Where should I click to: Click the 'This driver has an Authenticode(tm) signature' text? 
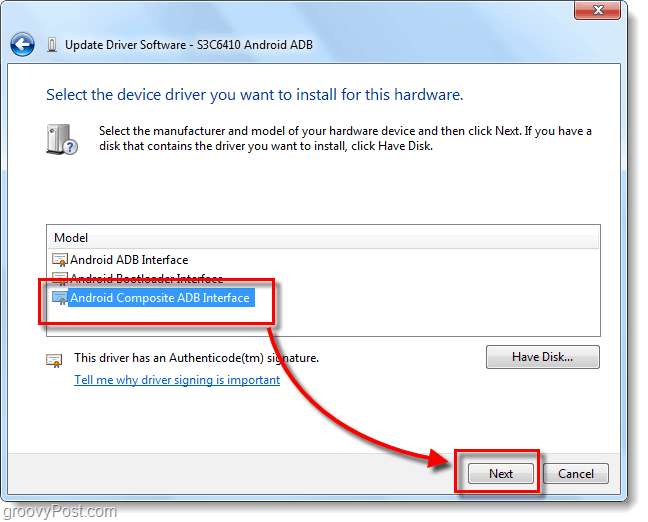click(x=196, y=358)
